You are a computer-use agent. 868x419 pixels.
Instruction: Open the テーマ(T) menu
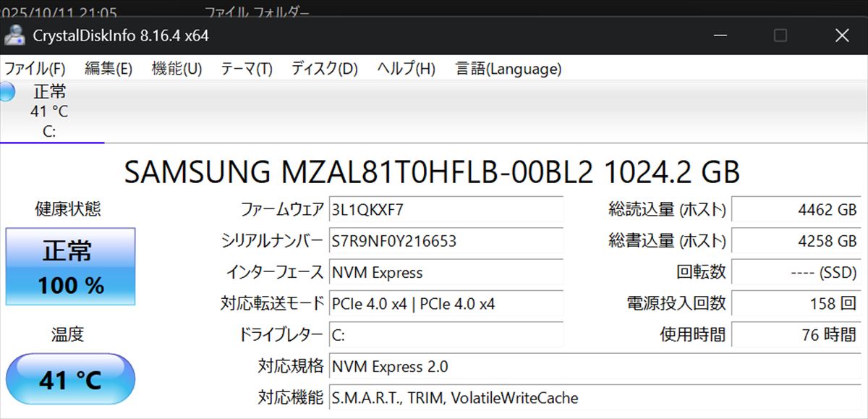pyautogui.click(x=246, y=69)
